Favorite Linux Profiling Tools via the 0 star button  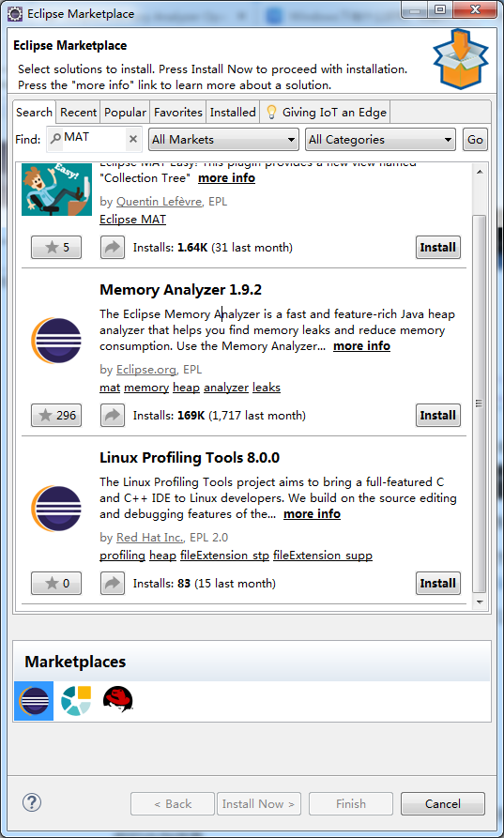tap(56, 583)
